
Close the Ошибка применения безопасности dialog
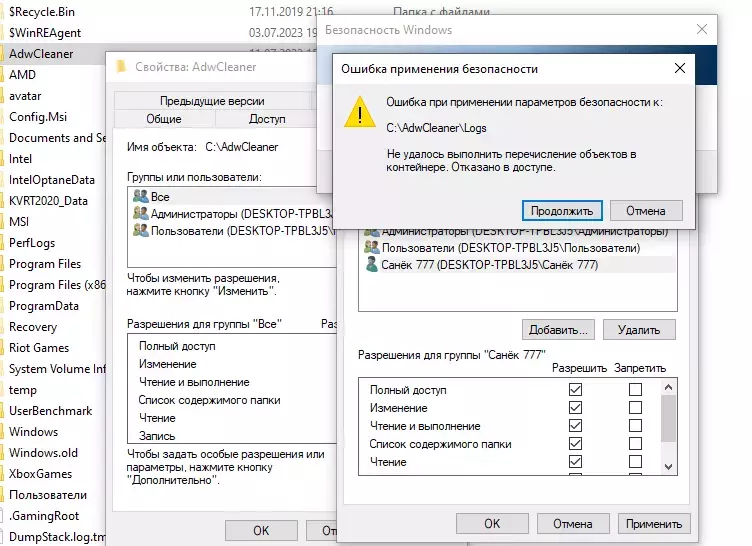coord(680,68)
